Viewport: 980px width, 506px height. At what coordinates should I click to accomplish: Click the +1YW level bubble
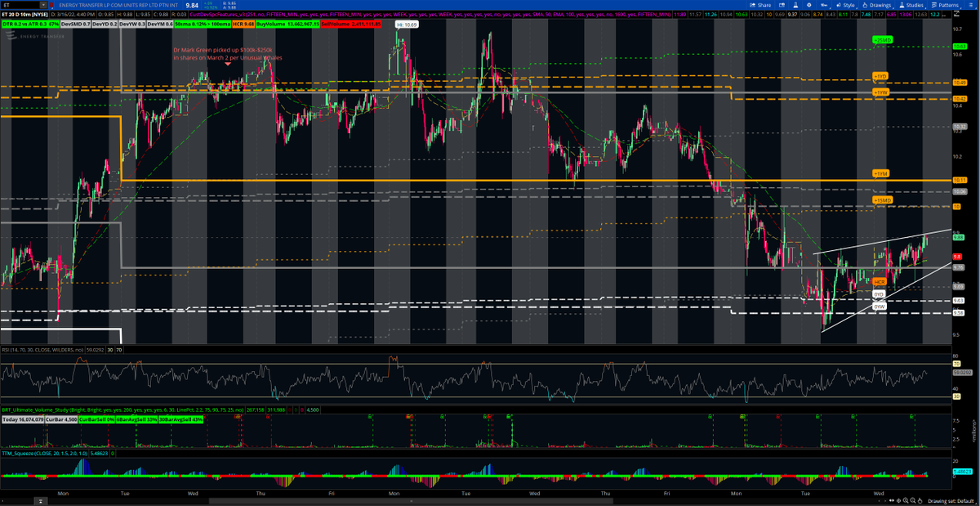point(880,93)
